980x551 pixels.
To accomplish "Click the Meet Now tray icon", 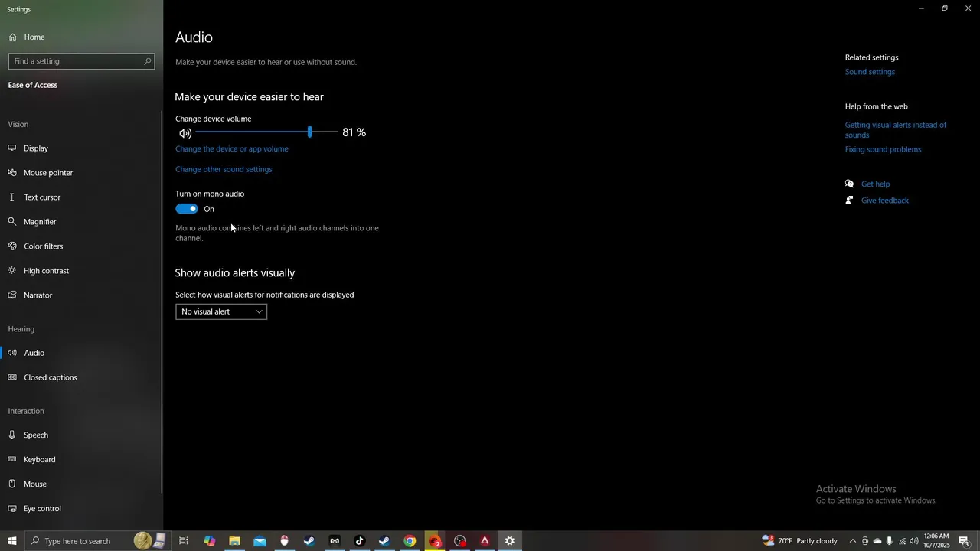I will pos(865,541).
